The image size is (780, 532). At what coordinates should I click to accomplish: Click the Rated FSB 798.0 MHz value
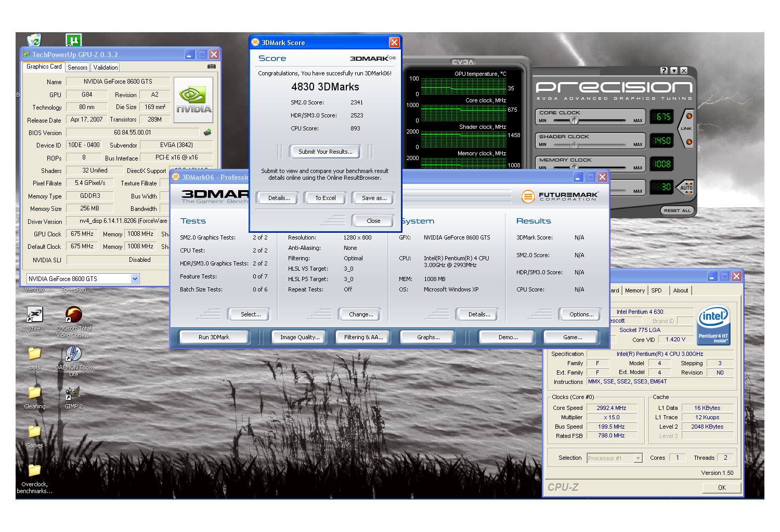pyautogui.click(x=611, y=436)
